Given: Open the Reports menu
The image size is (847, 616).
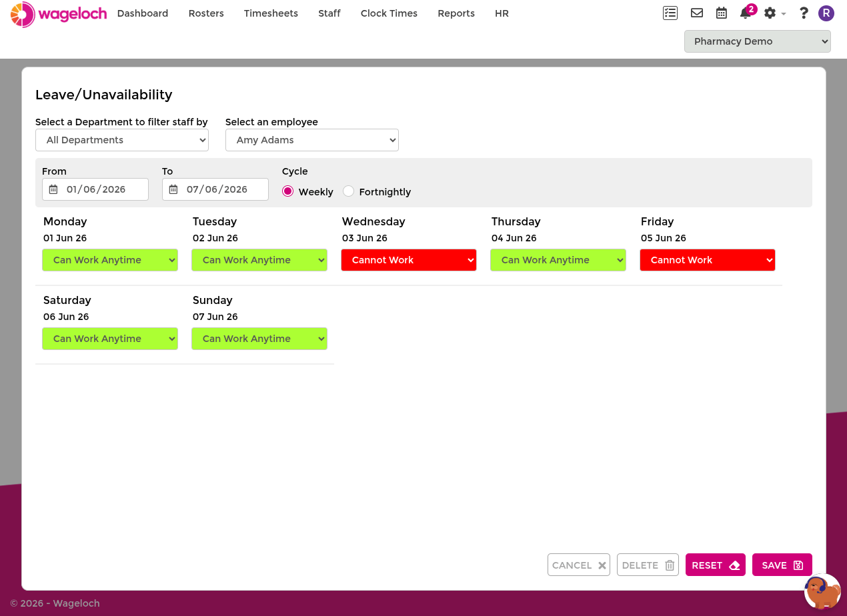Looking at the screenshot, I should [x=456, y=13].
